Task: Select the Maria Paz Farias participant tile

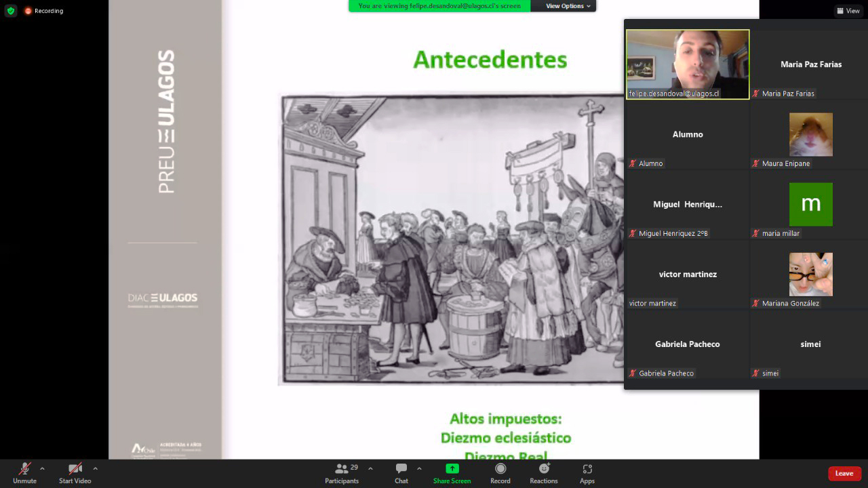Action: [x=811, y=64]
